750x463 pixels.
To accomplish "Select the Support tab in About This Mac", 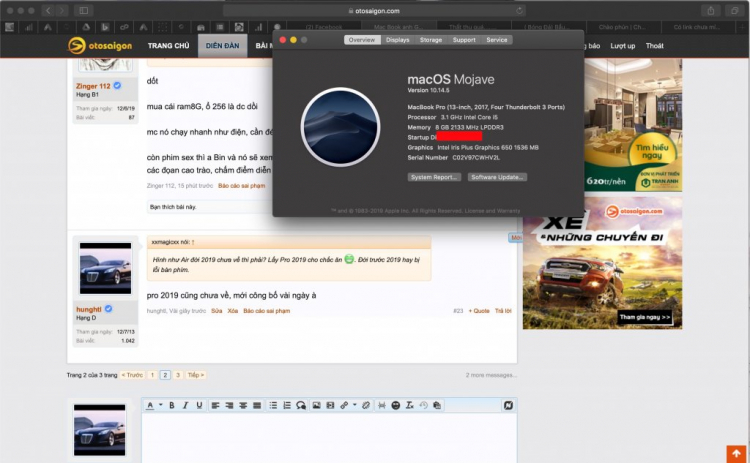I will pyautogui.click(x=464, y=40).
